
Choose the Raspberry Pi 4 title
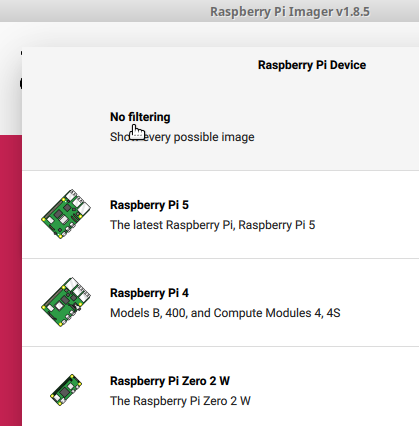click(149, 293)
